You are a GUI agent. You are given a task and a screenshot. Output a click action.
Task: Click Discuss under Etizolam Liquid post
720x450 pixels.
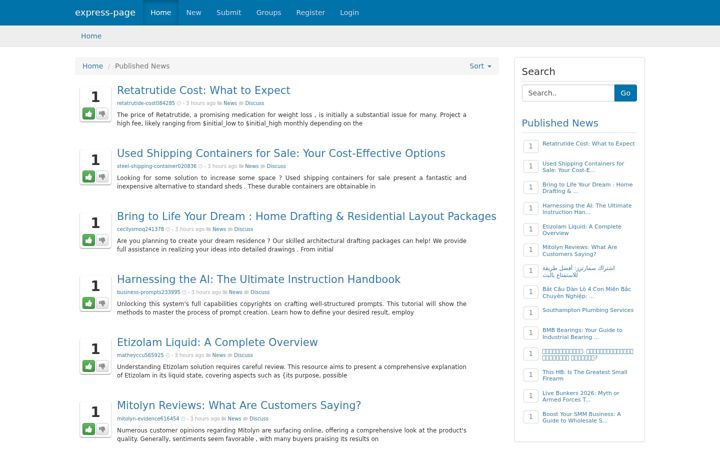coord(243,355)
